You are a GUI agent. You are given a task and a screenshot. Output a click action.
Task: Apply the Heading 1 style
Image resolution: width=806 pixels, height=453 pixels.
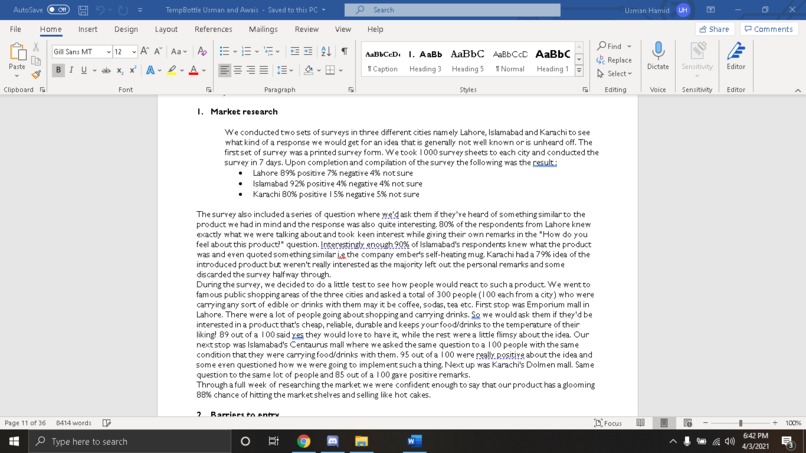[x=553, y=60]
